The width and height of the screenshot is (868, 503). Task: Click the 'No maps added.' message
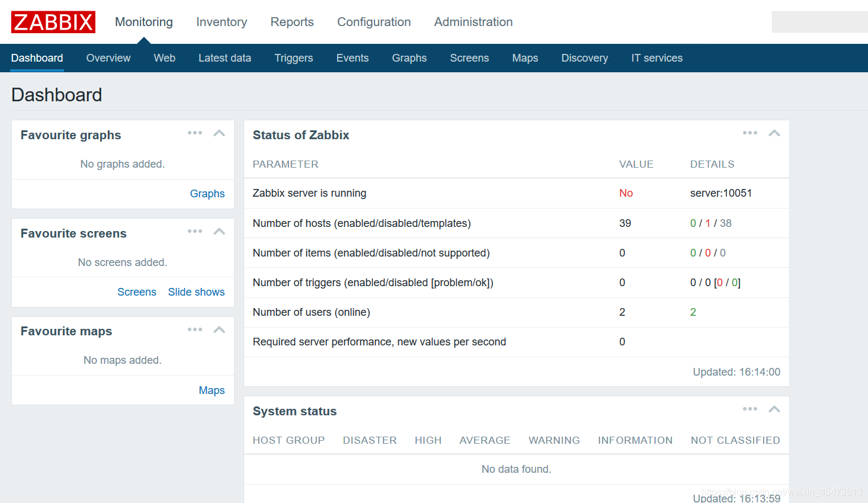[123, 360]
